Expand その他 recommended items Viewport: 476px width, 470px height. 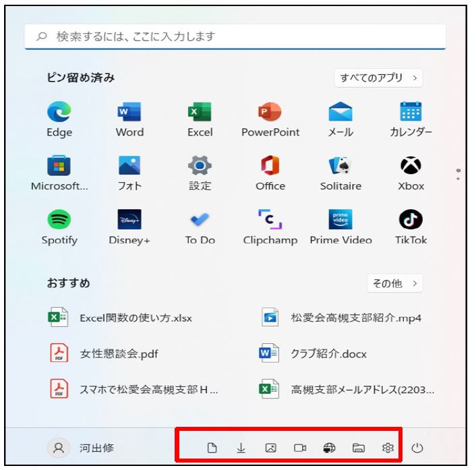[x=394, y=284]
